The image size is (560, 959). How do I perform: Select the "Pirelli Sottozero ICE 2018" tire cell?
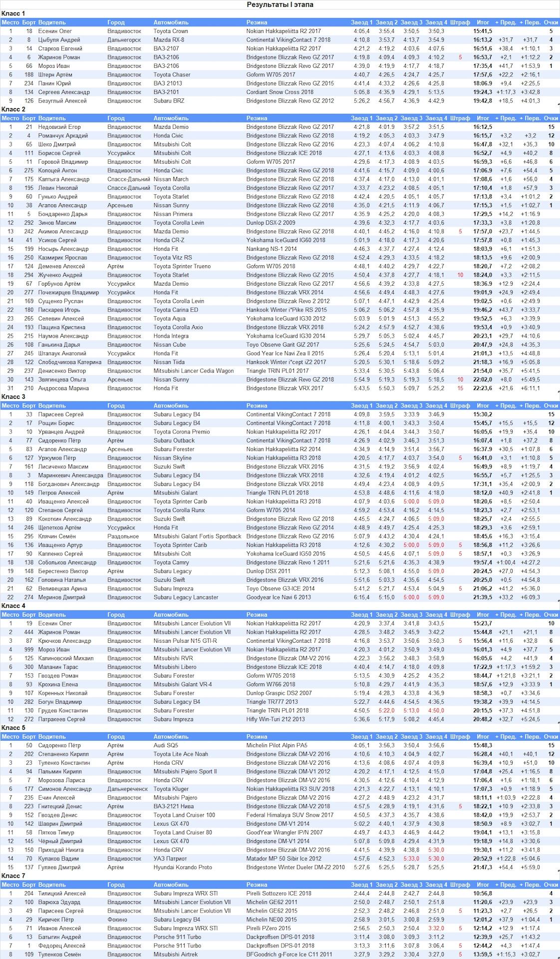(x=279, y=894)
